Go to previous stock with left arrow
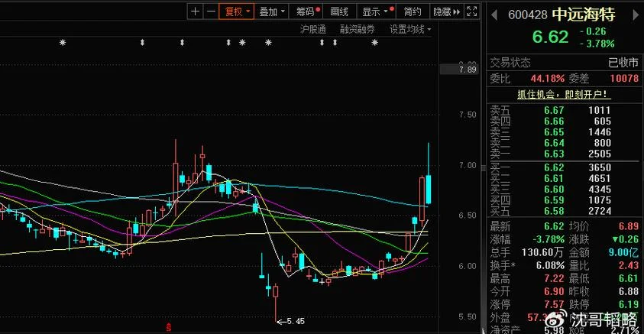The image size is (644, 334). [494, 15]
